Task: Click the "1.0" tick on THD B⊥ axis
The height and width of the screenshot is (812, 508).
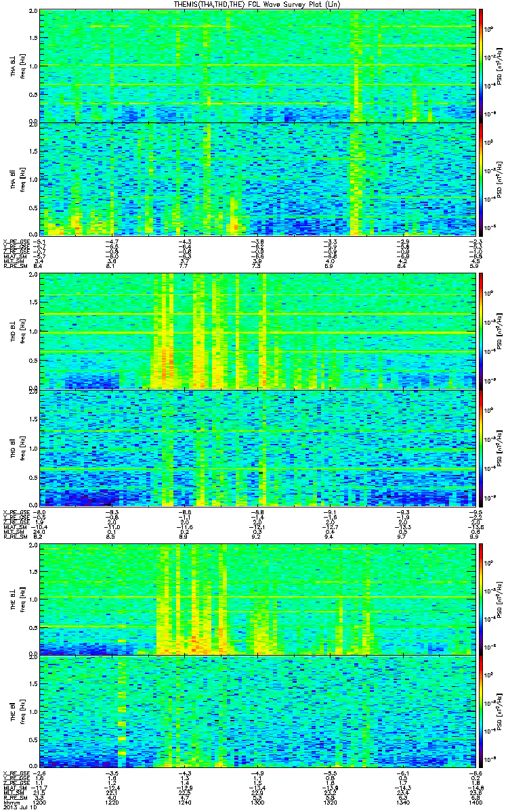Action: pyautogui.click(x=33, y=332)
